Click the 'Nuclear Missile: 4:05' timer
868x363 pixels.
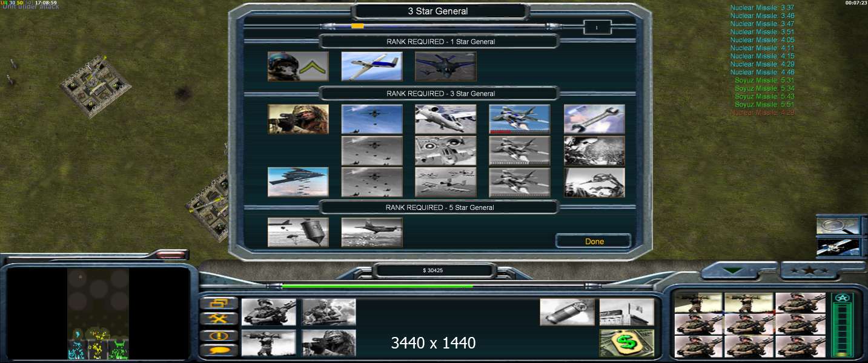coord(762,40)
